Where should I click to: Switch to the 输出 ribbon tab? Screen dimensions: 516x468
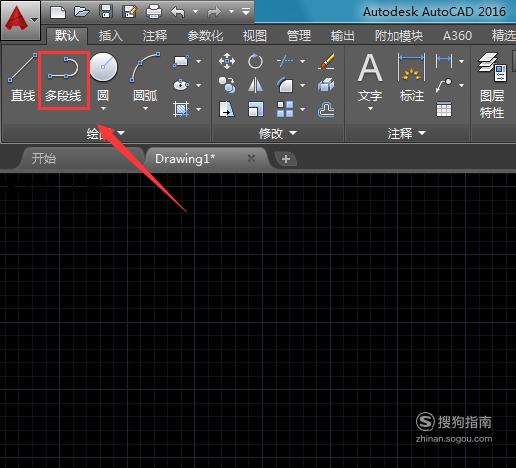(342, 36)
